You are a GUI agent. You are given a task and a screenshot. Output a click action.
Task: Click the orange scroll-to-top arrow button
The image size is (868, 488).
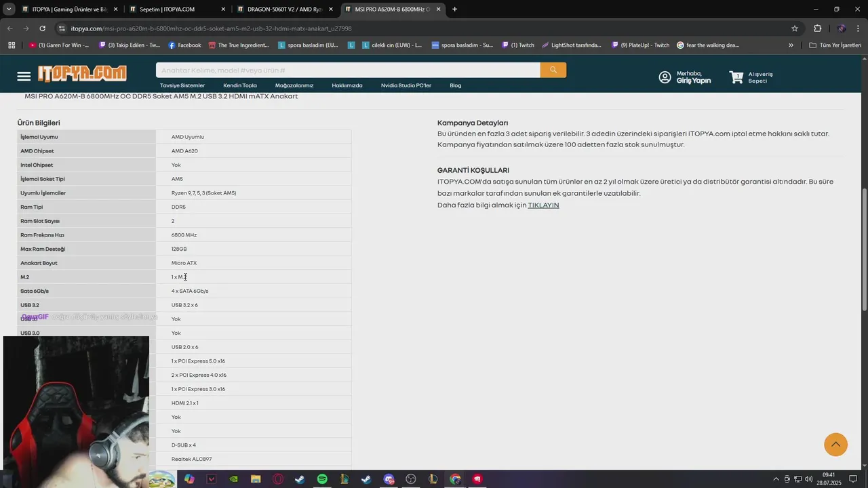[x=835, y=444]
